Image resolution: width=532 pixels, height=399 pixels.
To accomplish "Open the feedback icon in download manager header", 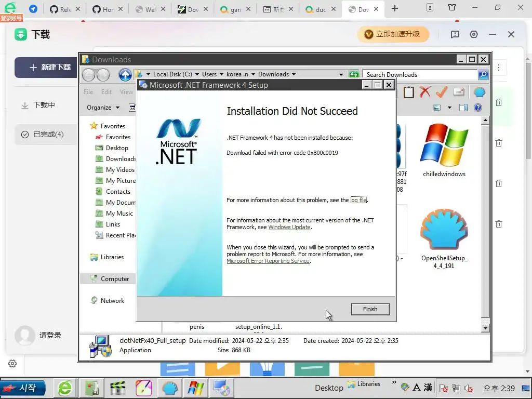I will [455, 34].
